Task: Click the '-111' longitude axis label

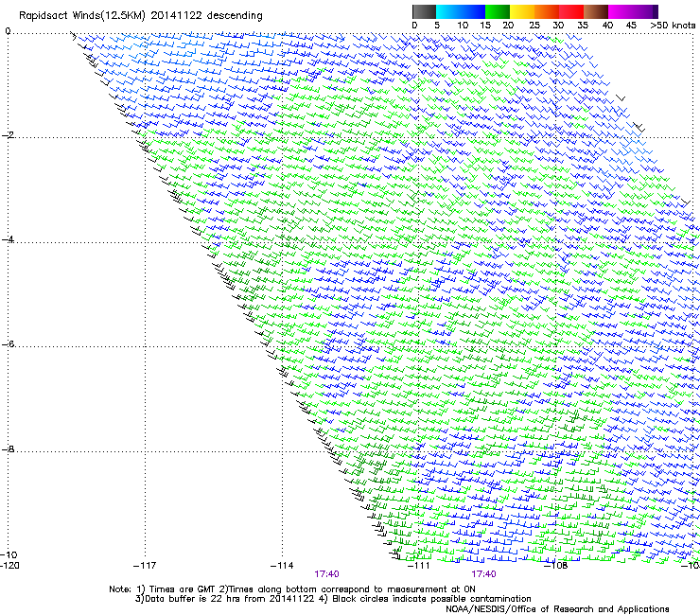Action: tap(419, 566)
